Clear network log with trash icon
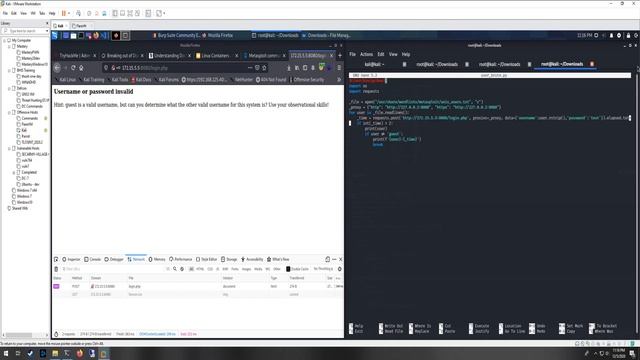 pyautogui.click(x=56, y=269)
